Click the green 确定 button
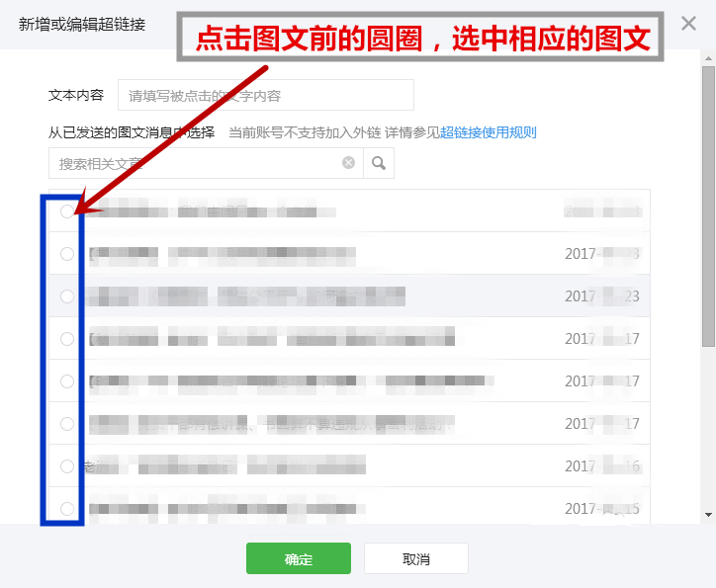 click(299, 558)
